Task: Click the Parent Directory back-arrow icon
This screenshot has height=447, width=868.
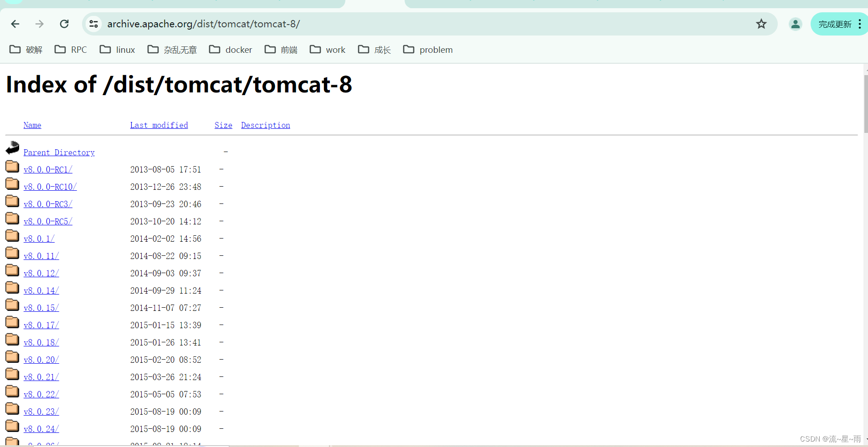Action: coord(12,147)
